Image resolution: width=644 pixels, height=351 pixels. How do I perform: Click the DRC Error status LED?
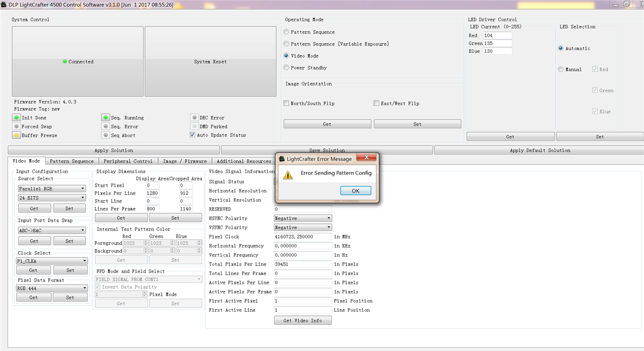[x=194, y=118]
